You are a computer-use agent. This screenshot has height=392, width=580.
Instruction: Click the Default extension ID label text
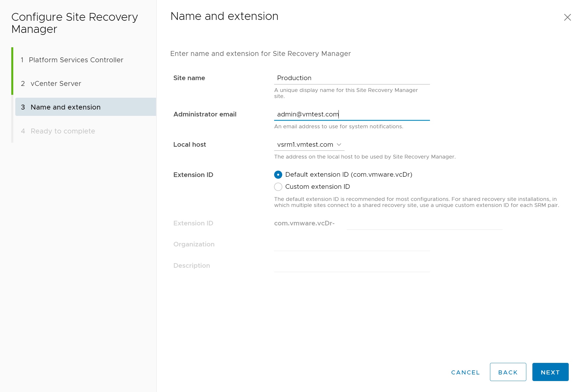point(349,175)
